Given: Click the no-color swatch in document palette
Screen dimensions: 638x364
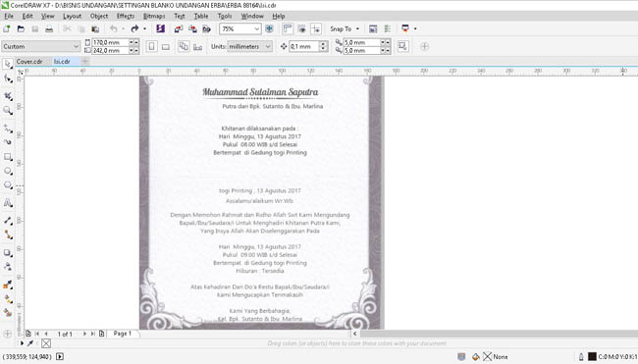Looking at the screenshot, I should pyautogui.click(x=46, y=343).
